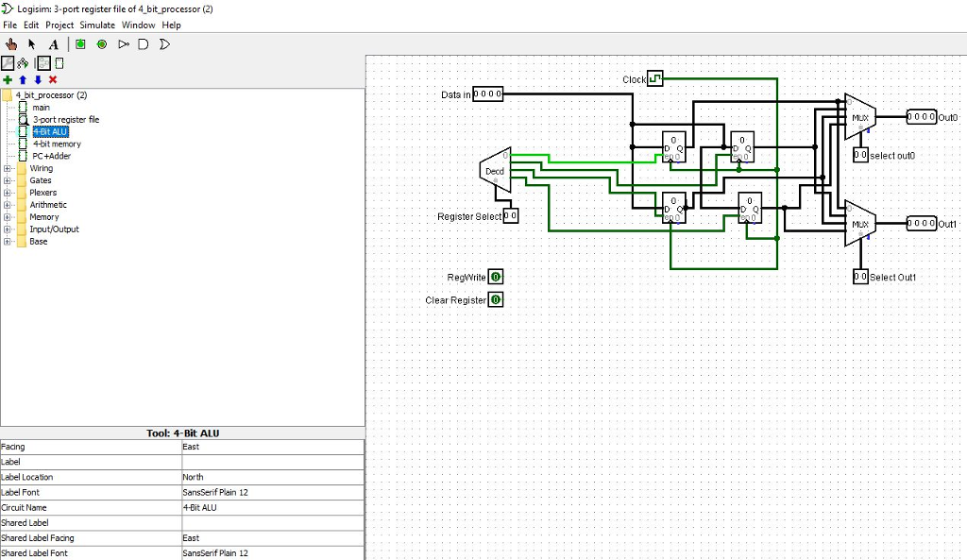Screen dimensions: 967x560
Task: Open the File menu
Action: tap(9, 25)
